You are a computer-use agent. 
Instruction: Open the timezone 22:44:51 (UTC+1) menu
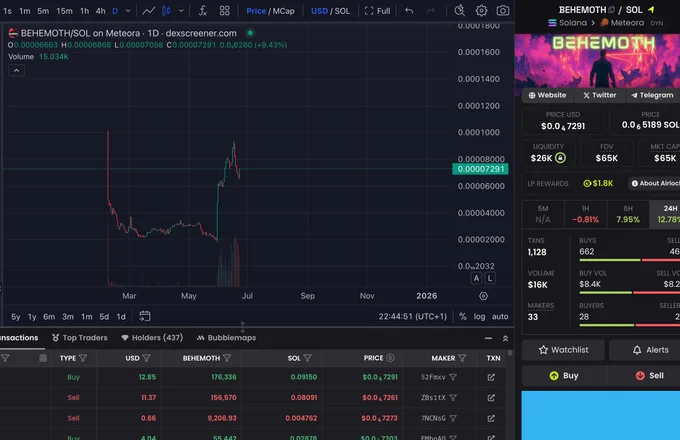point(412,316)
